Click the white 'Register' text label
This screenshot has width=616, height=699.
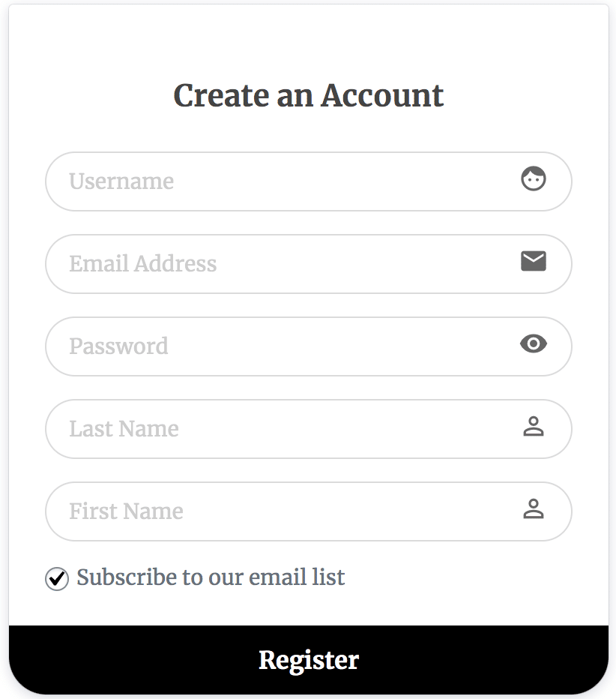pos(309,660)
